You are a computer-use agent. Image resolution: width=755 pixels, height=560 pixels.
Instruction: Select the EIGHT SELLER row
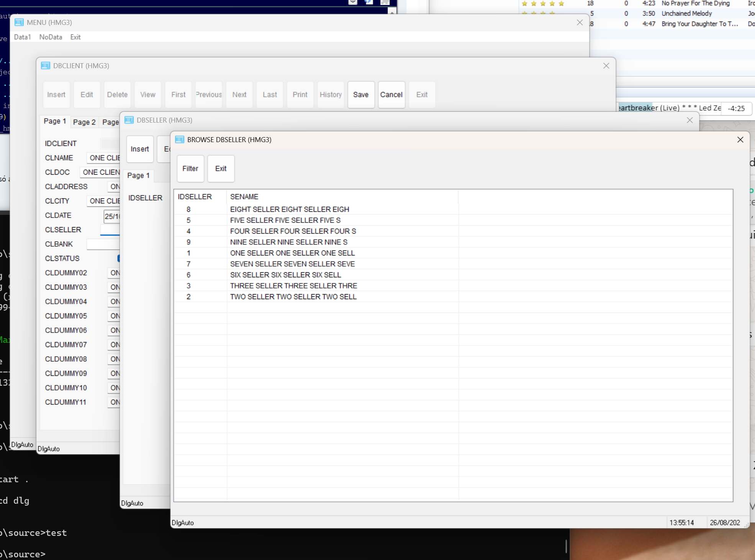tap(289, 210)
